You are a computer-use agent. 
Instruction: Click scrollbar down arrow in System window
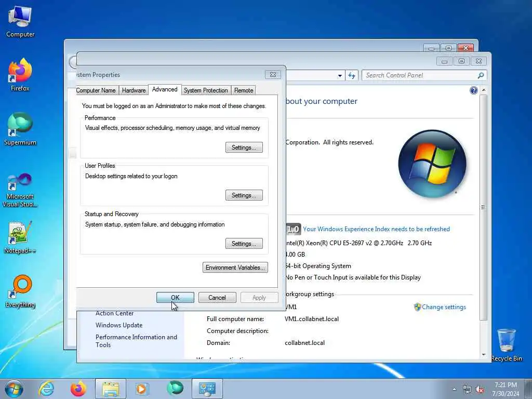coord(484,355)
